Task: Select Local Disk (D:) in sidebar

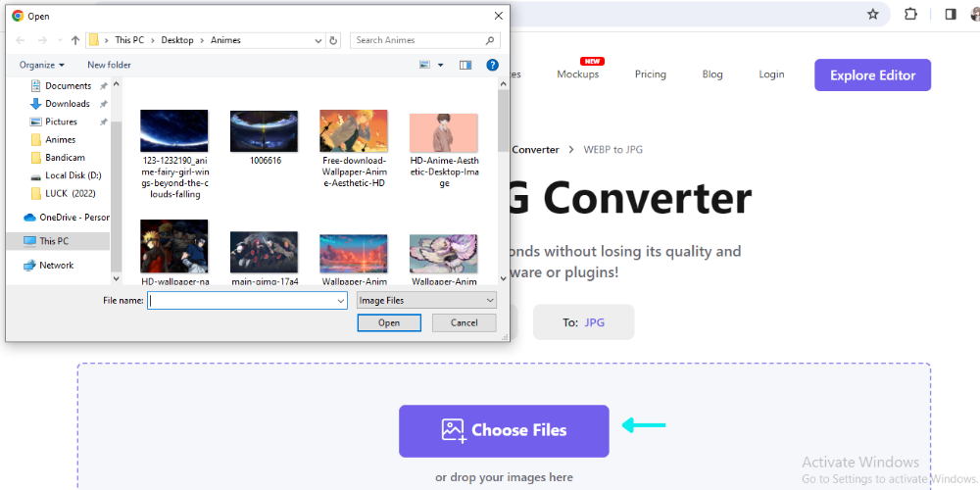Action: (73, 175)
